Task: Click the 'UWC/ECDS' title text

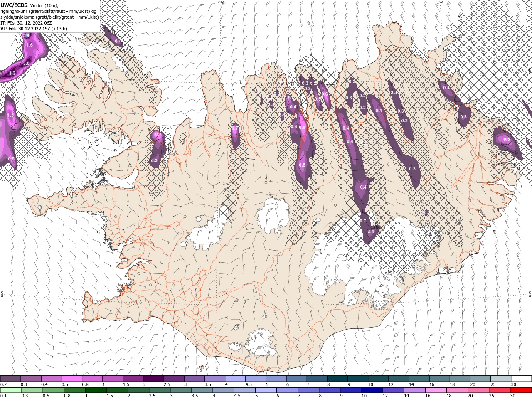Action: (x=14, y=5)
